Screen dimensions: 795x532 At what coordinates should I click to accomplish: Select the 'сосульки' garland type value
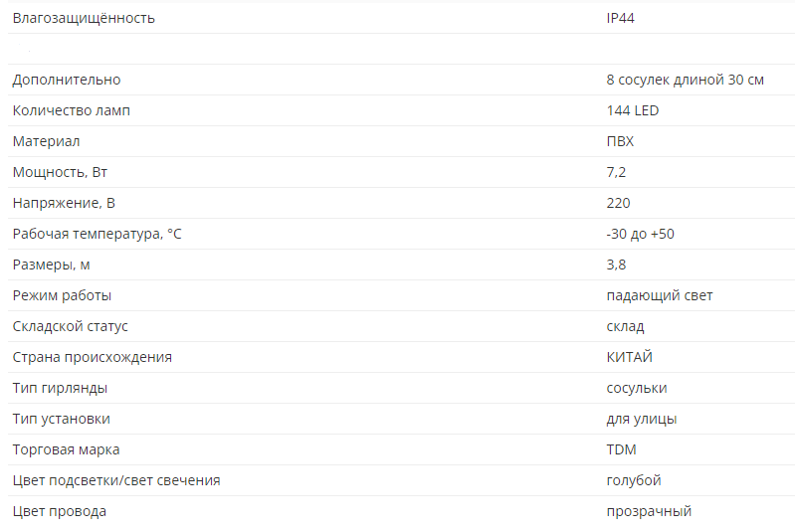click(636, 388)
